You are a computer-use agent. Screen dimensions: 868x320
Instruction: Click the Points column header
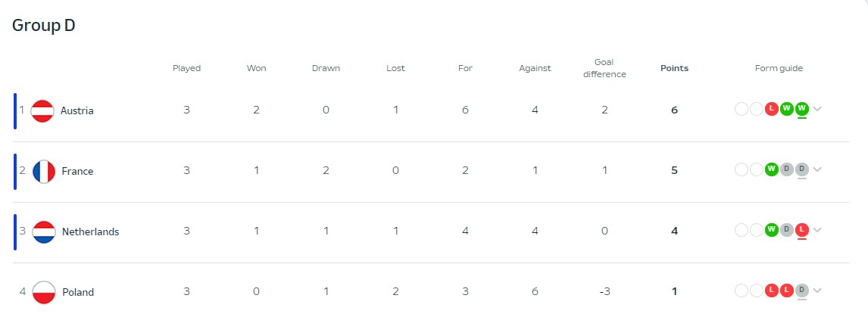(674, 69)
